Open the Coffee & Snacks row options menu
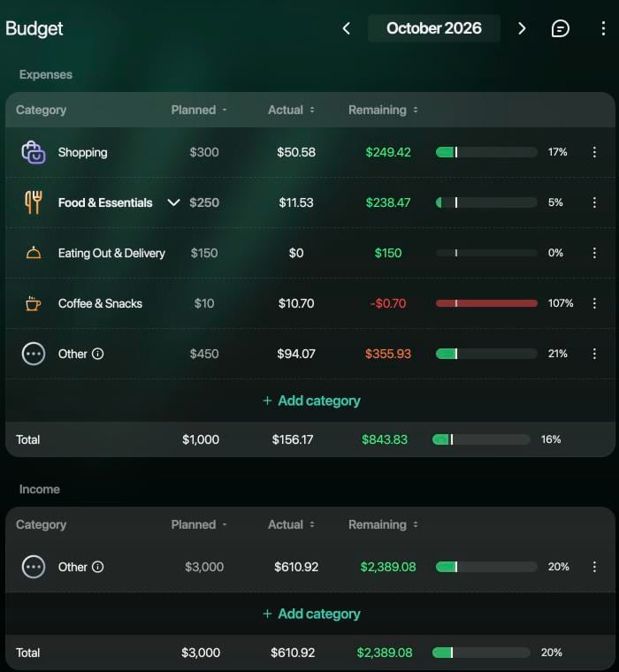Viewport: 619px width, 672px height. tap(594, 303)
